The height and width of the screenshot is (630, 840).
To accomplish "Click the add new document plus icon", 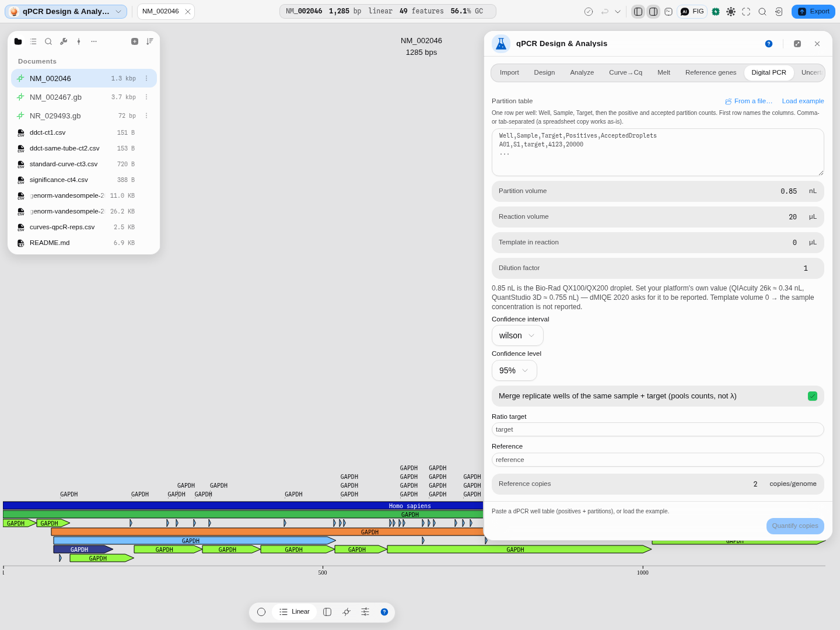I will pyautogui.click(x=135, y=41).
